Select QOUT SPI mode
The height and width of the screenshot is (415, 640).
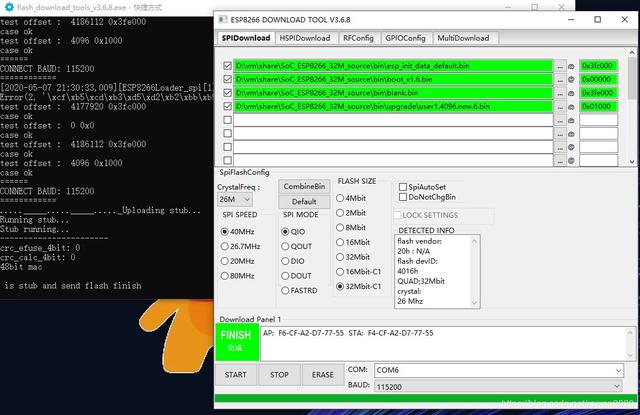coord(297,246)
